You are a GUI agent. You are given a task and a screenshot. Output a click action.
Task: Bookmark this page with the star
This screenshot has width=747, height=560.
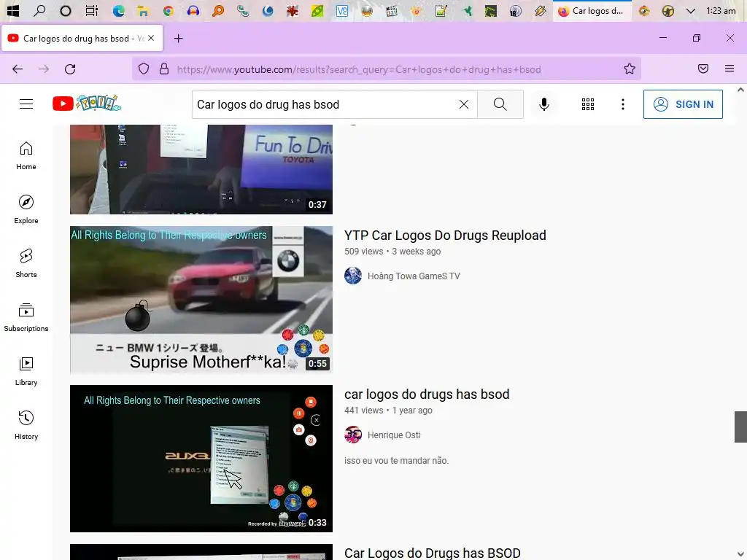(x=630, y=69)
